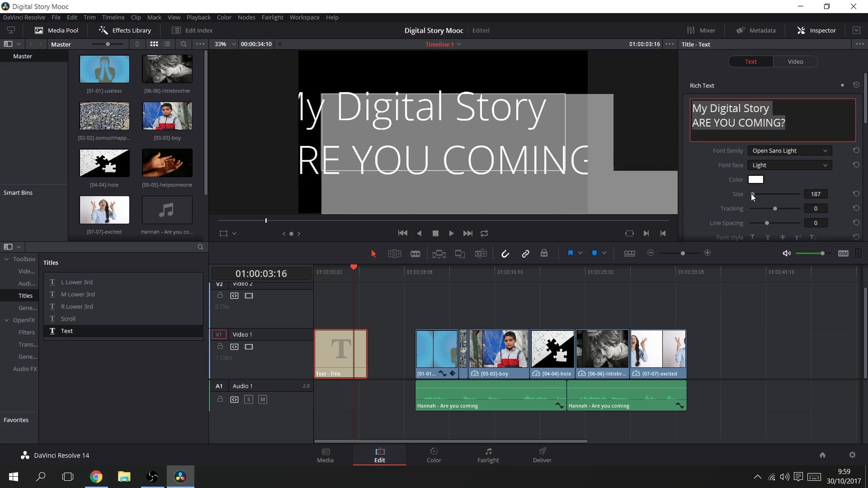Click the white text Color swatch
Viewport: 868px width, 488px height.
[x=756, y=180]
